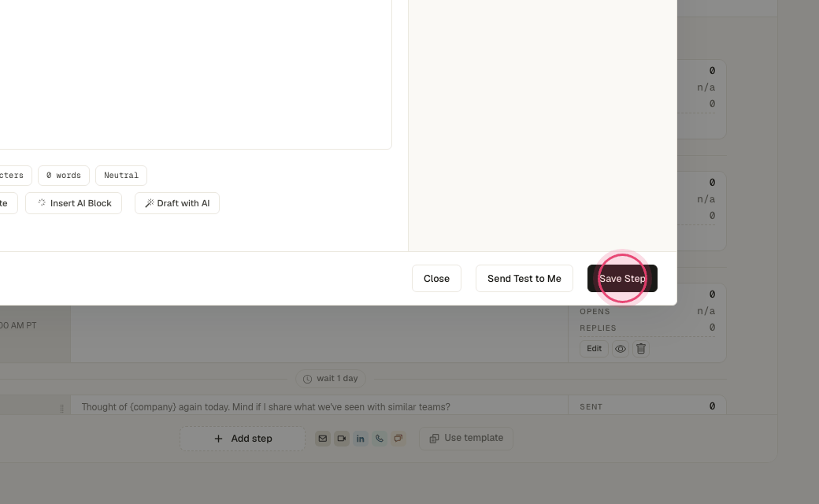Grab the drag handle beside Thought of {company}
Screen dimensions: 819x504
61,409
